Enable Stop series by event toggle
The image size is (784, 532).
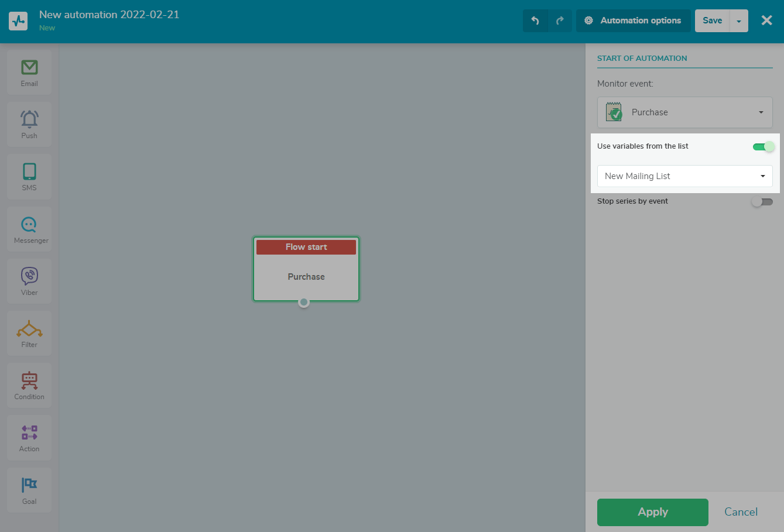tap(762, 202)
